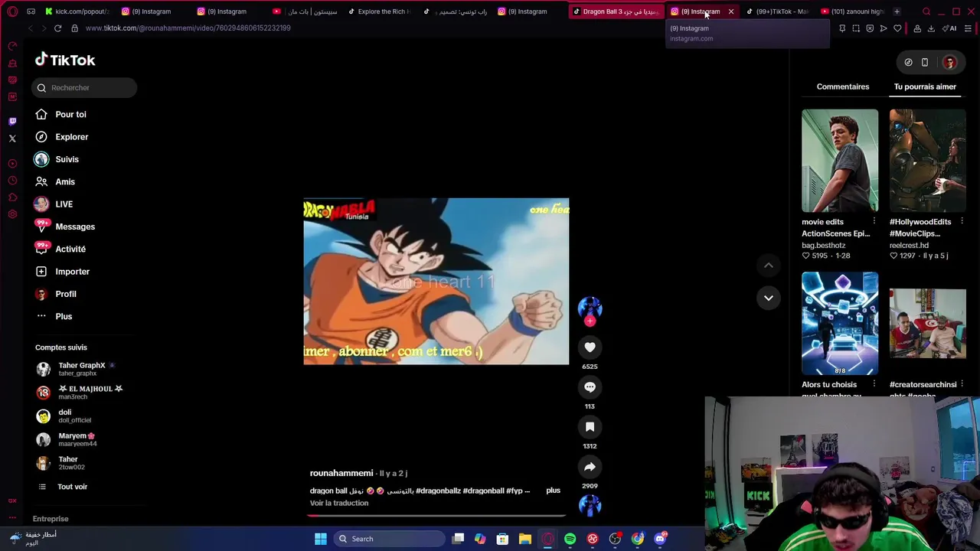This screenshot has height=551, width=980.
Task: Bookmark the video using the favorites icon
Action: (x=590, y=427)
